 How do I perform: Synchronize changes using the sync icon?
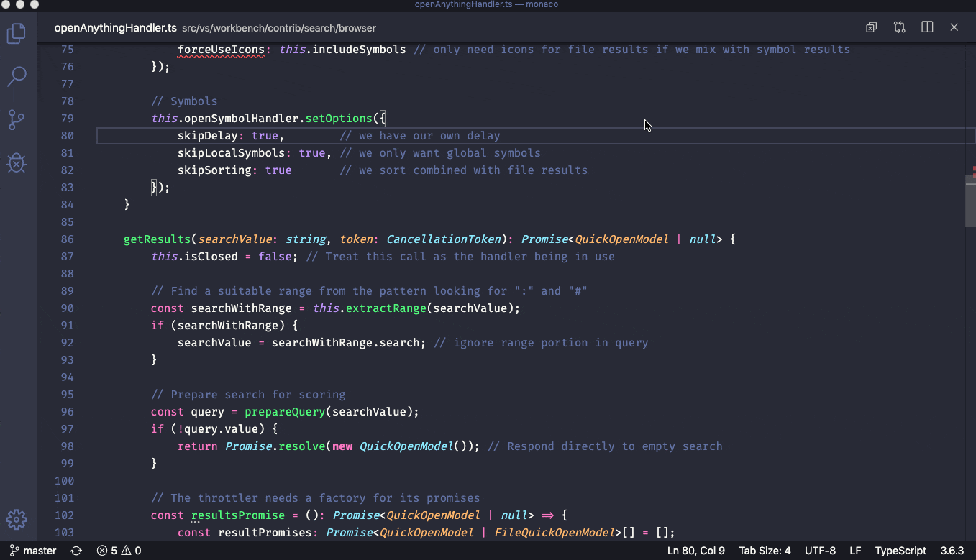76,551
